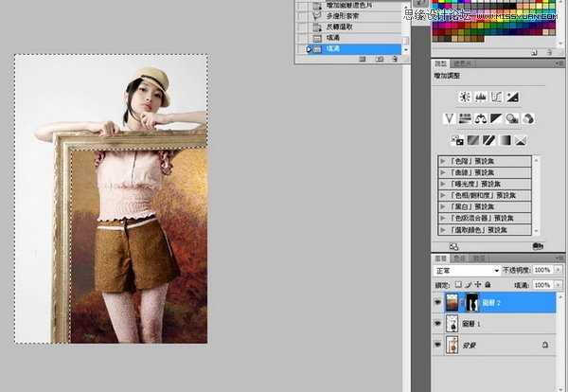Toggle visibility of 圖層 1 layer
568x392 pixels.
point(437,323)
